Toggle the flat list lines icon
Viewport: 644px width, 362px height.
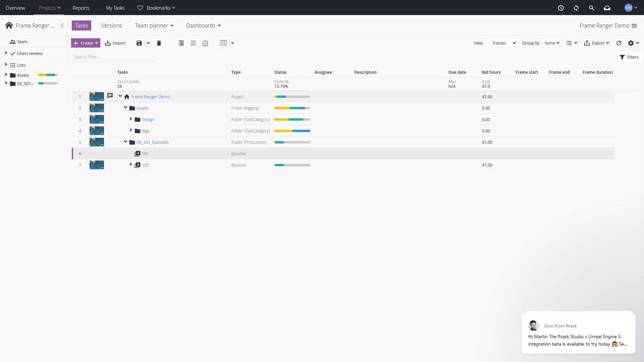(x=193, y=43)
